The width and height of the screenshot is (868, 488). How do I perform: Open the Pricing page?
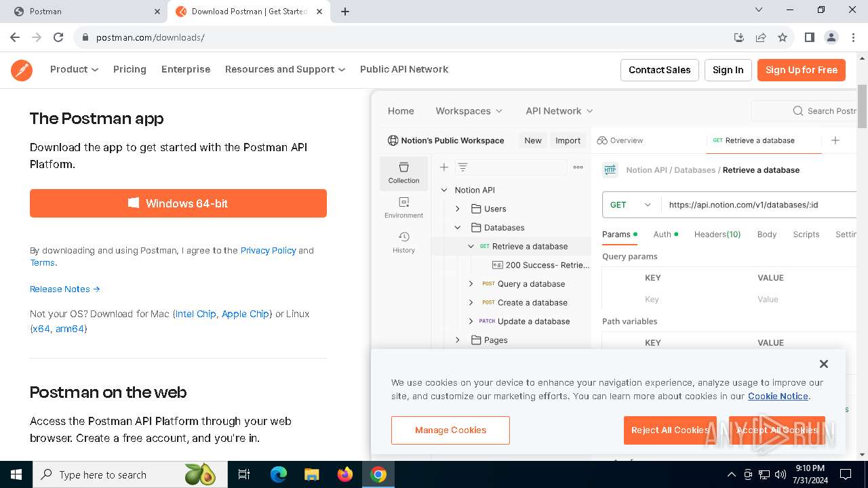click(130, 69)
